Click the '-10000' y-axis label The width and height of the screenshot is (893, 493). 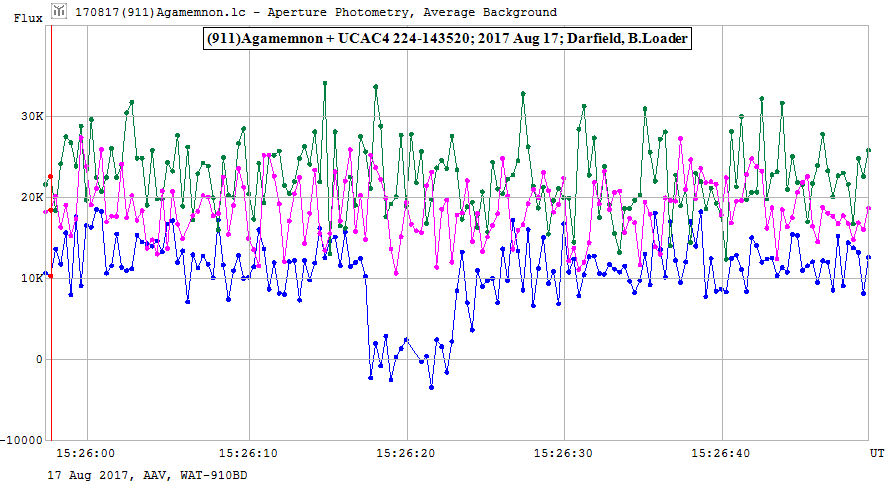22,440
